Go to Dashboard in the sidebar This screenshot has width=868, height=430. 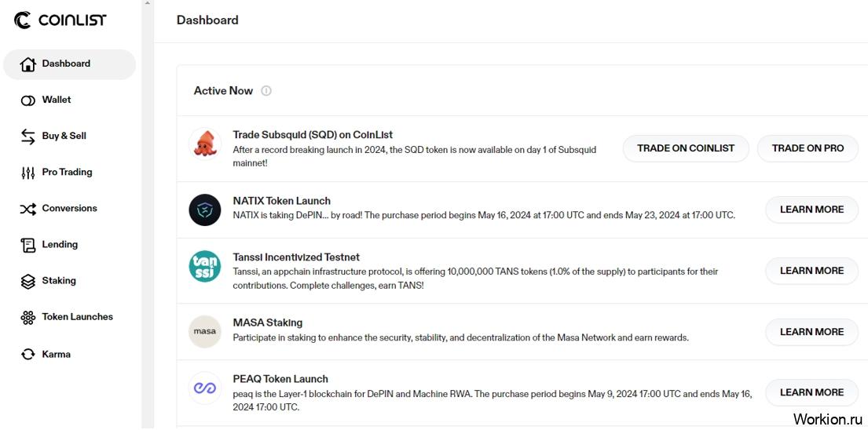[x=69, y=64]
